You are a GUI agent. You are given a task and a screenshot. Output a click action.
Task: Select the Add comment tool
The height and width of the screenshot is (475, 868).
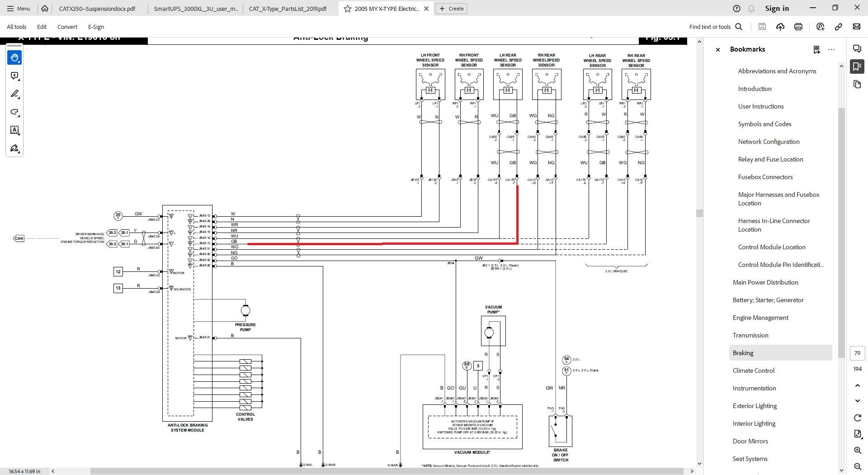[14, 76]
